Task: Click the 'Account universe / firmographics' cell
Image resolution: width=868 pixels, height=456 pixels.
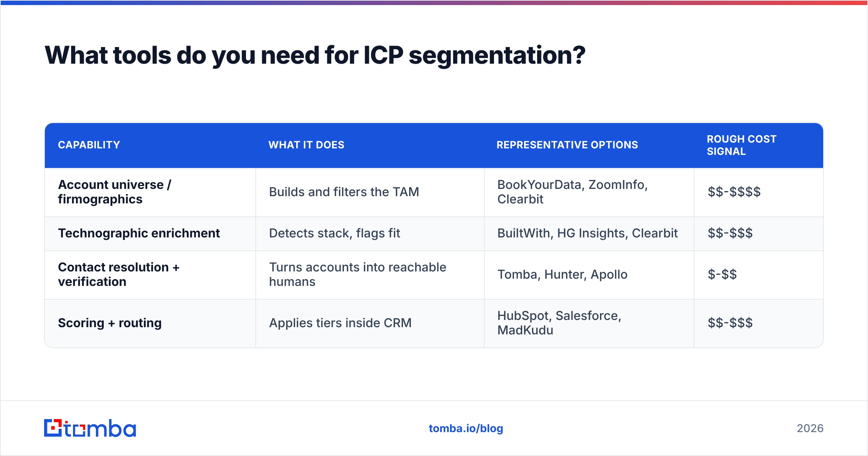Action: point(150,192)
